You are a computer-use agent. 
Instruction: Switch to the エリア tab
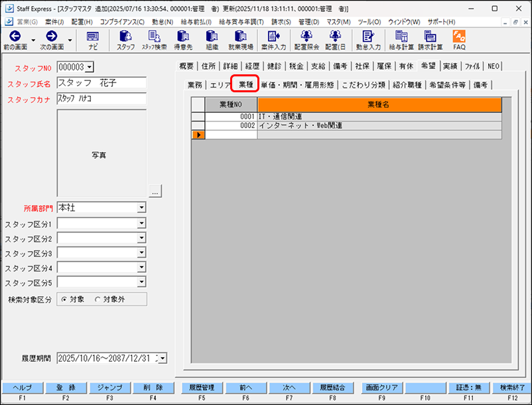point(220,85)
